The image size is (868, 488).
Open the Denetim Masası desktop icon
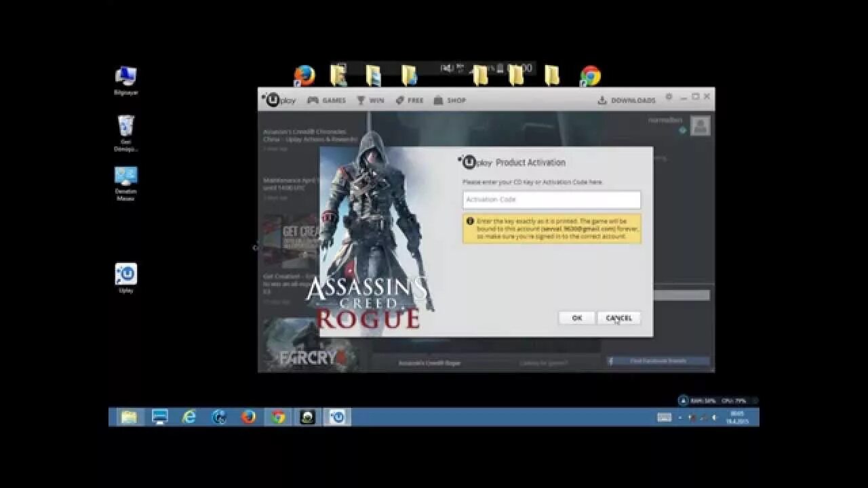coord(125,184)
